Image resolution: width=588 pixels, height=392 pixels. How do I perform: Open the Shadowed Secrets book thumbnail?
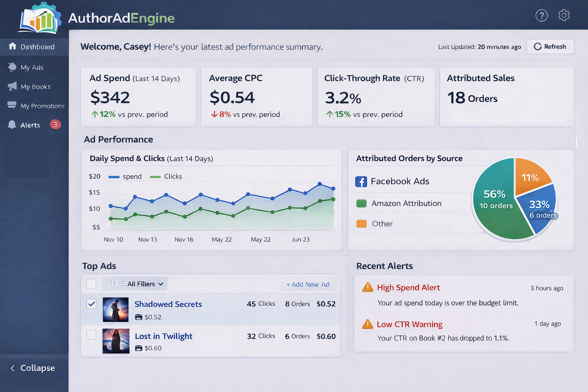[x=115, y=309]
